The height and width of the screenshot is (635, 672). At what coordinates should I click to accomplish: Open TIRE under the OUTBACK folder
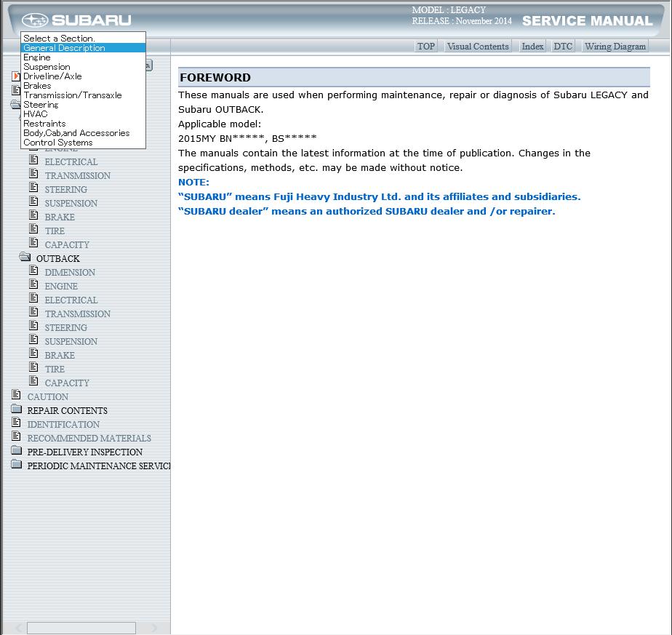(55, 369)
